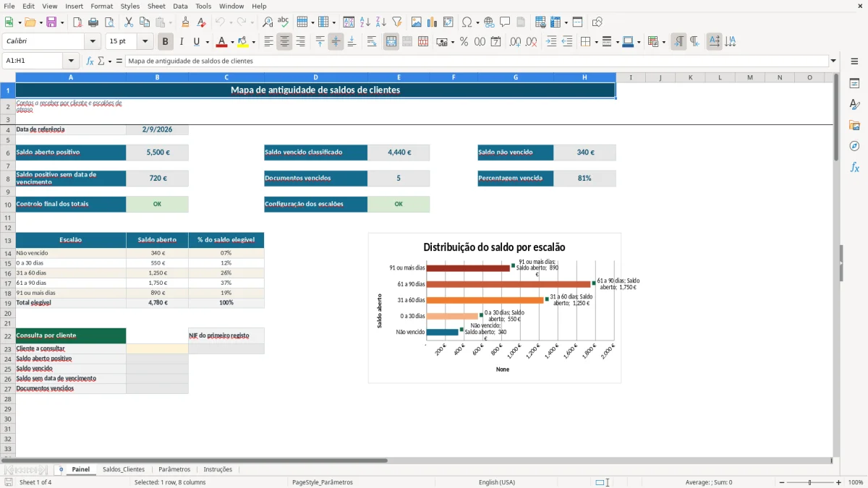Click the Print icon
868x488 pixels.
point(92,22)
